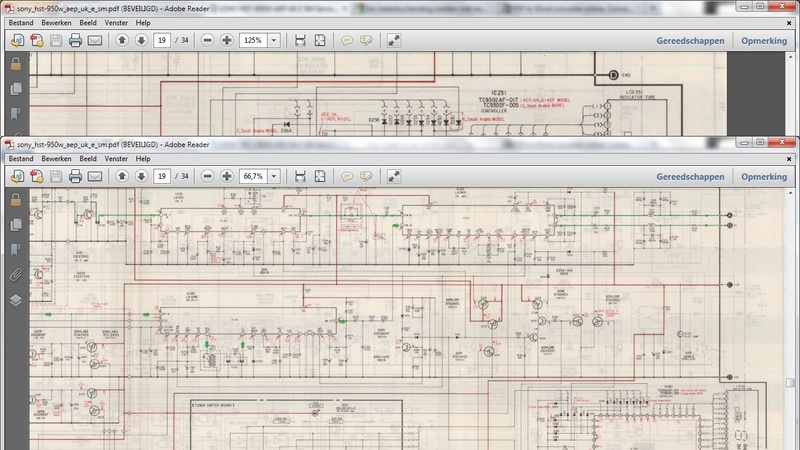The image size is (800, 450).
Task: Toggle fit-one-full-page view in upper window
Action: (319, 41)
